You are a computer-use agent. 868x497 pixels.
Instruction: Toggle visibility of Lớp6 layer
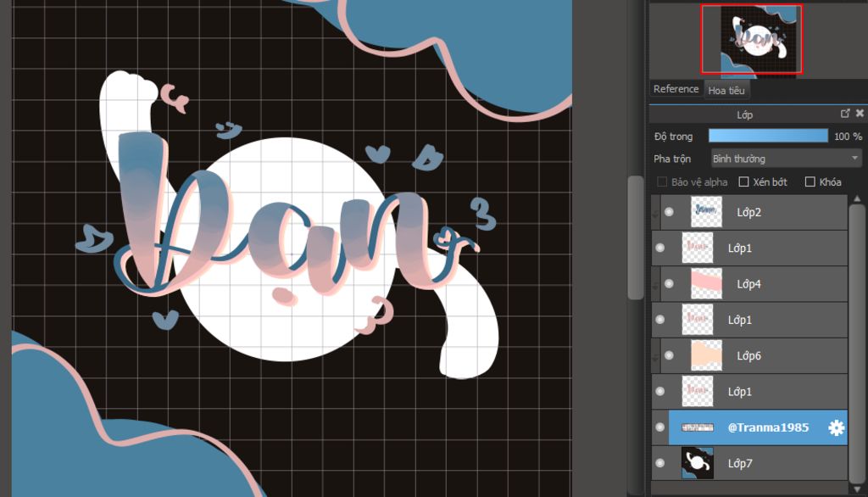coord(670,355)
